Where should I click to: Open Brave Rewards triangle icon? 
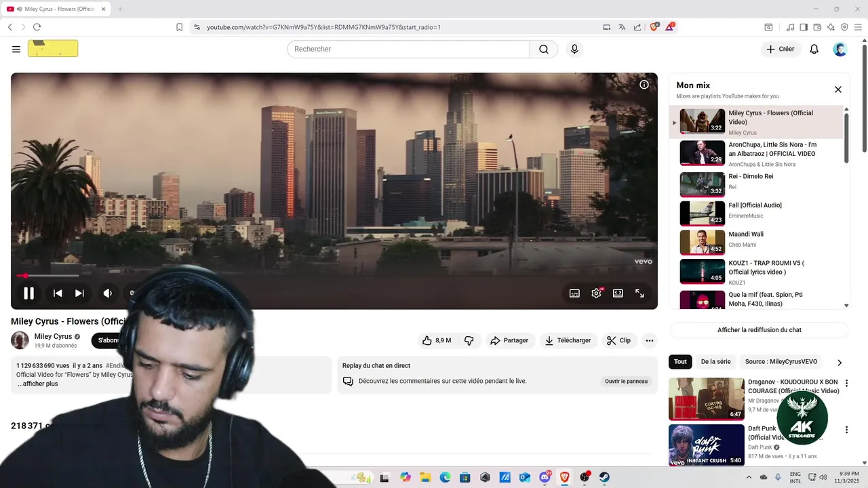(x=670, y=27)
